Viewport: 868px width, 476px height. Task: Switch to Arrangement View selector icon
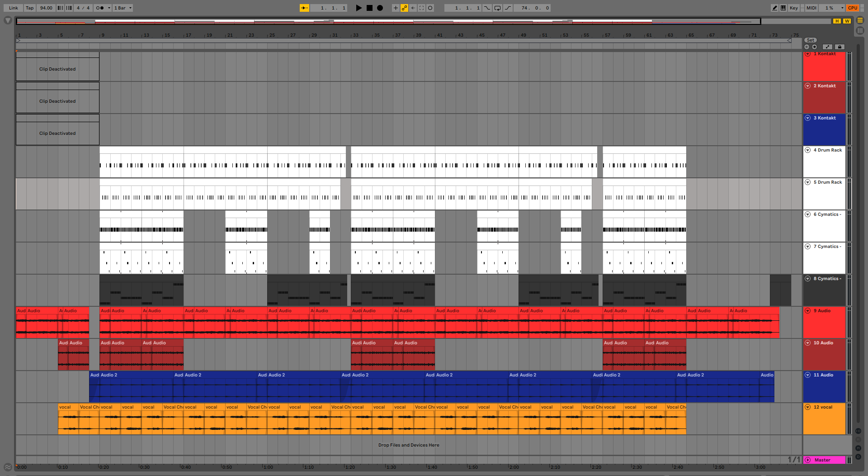coord(860,20)
